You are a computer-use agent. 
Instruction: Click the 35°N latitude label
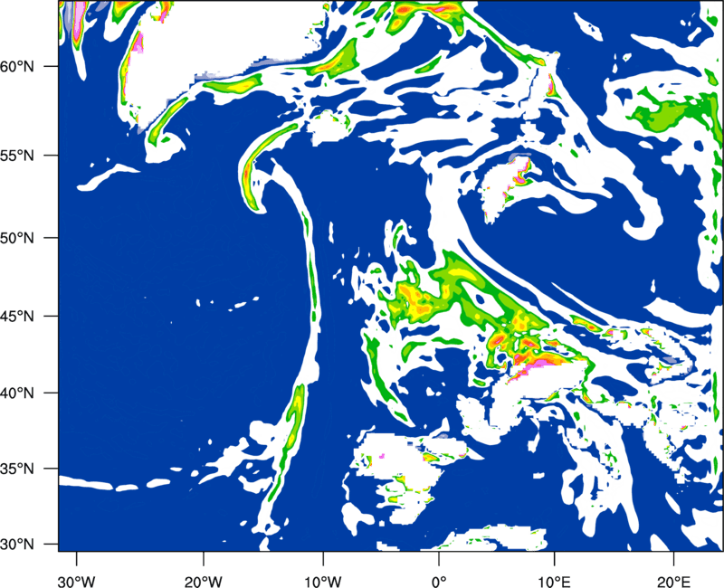point(17,469)
